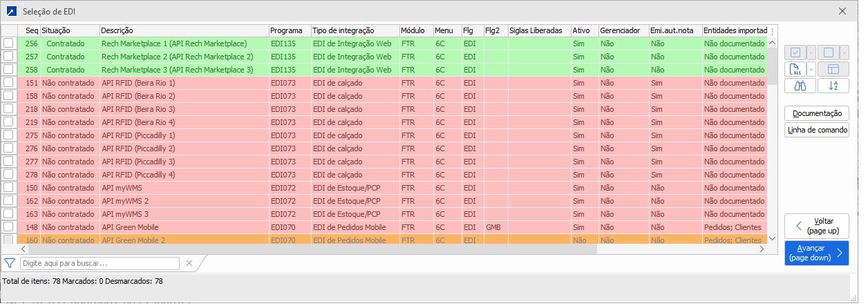Viewport: 868px width, 308px height.
Task: Click the vertical scrollbar up arrow
Action: point(773,42)
